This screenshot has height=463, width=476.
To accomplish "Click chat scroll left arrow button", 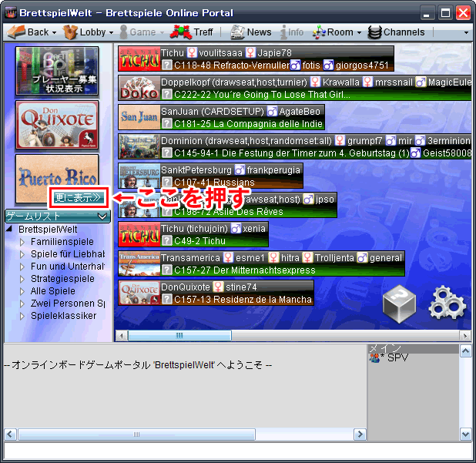I will click(x=10, y=434).
